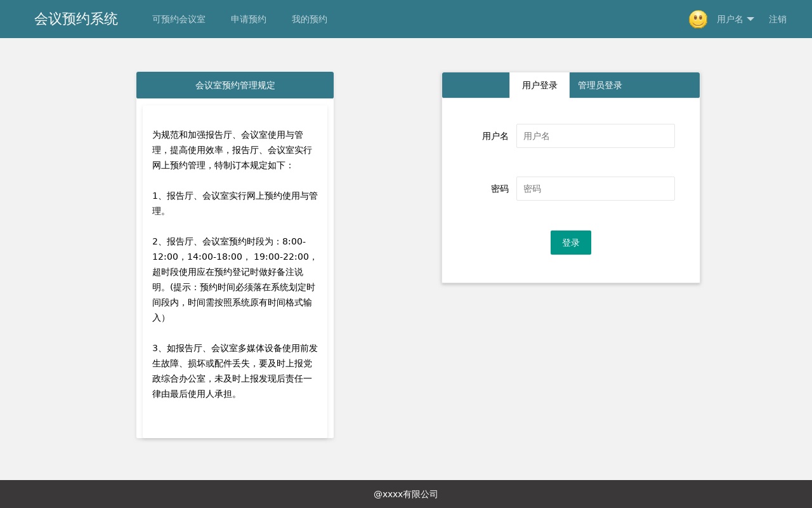This screenshot has width=812, height=508.
Task: Click the smiley face avatar icon
Action: tap(698, 19)
